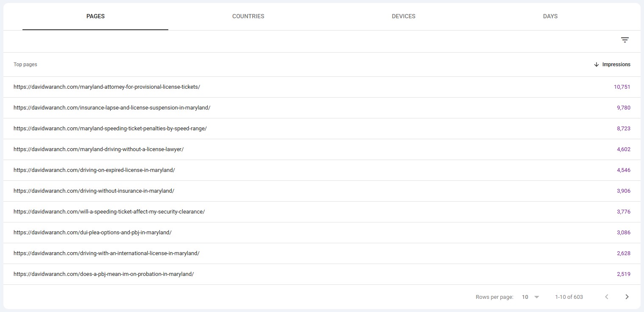Open the does-a-pbj-mean-im-on-probation-in-maryland row
The height and width of the screenshot is (312, 644).
pos(322,274)
